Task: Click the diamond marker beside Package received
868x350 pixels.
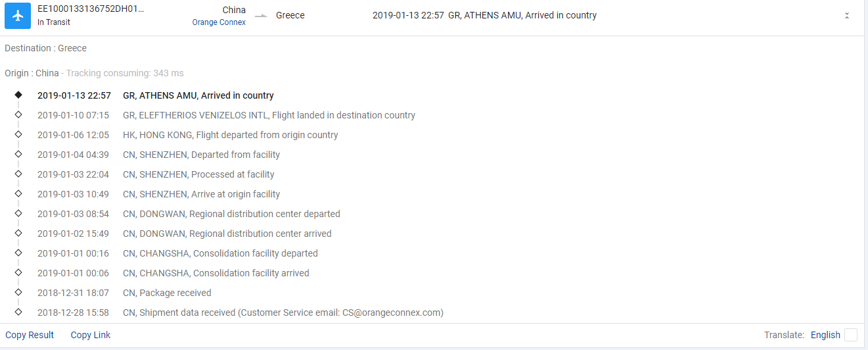Action: 18,292
